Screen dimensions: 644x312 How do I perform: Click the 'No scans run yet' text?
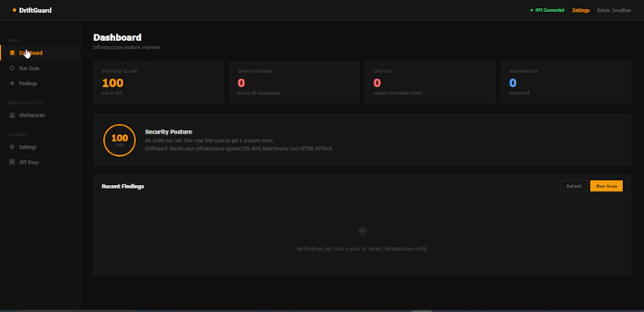[209, 141]
